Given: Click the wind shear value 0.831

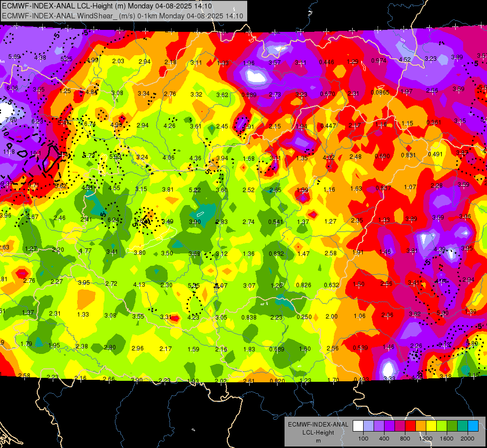Looking at the screenshot, I should click(408, 155).
